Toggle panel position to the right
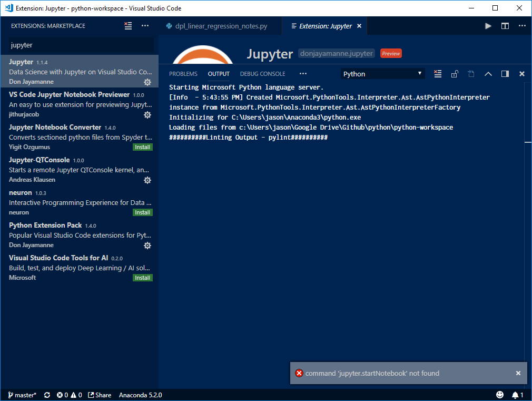 (505, 74)
